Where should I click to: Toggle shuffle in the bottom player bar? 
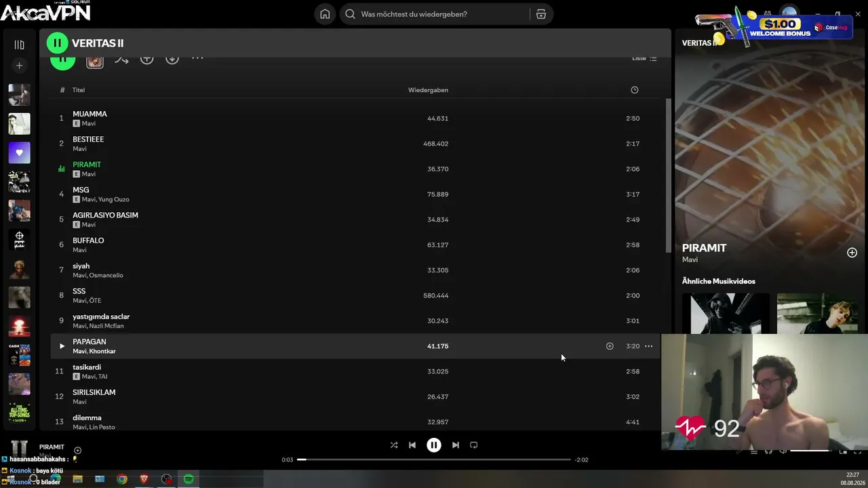click(x=394, y=445)
